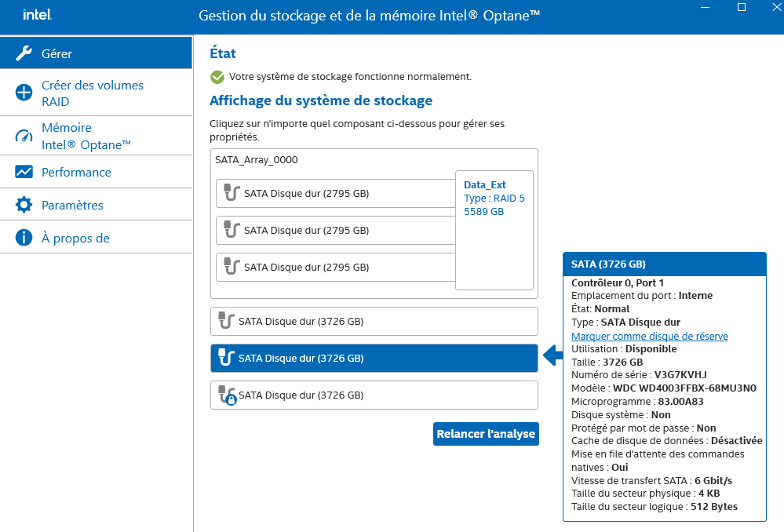
Task: Click the model WDC WD4003FFBX-68MU3N0
Action: [684, 388]
